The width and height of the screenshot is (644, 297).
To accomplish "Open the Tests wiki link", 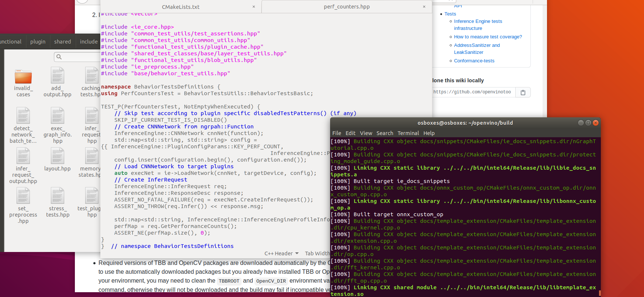I will coord(450,14).
